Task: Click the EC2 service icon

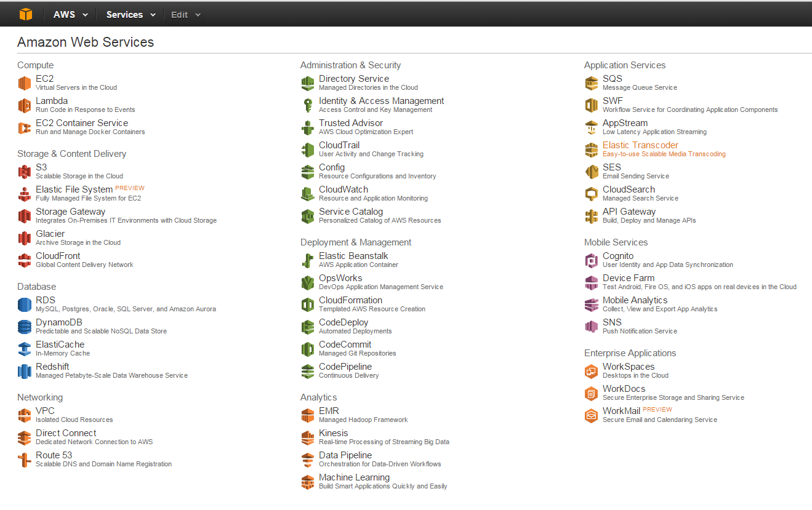Action: 24,83
